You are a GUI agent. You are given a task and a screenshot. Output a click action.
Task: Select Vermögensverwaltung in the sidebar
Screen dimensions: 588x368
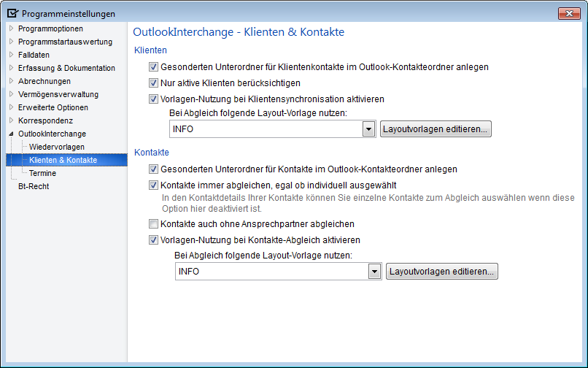click(x=58, y=94)
